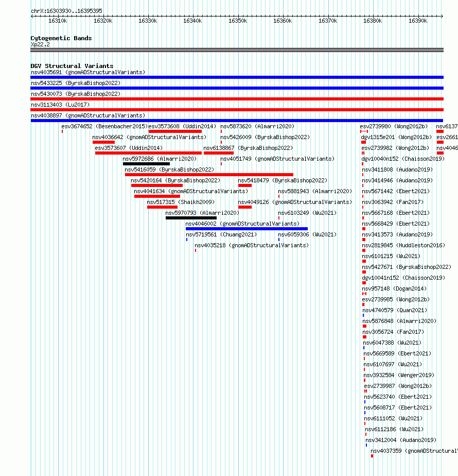The height and width of the screenshot is (476, 458).
Task: Open the nsv5430073 variant label
Action: (x=76, y=94)
